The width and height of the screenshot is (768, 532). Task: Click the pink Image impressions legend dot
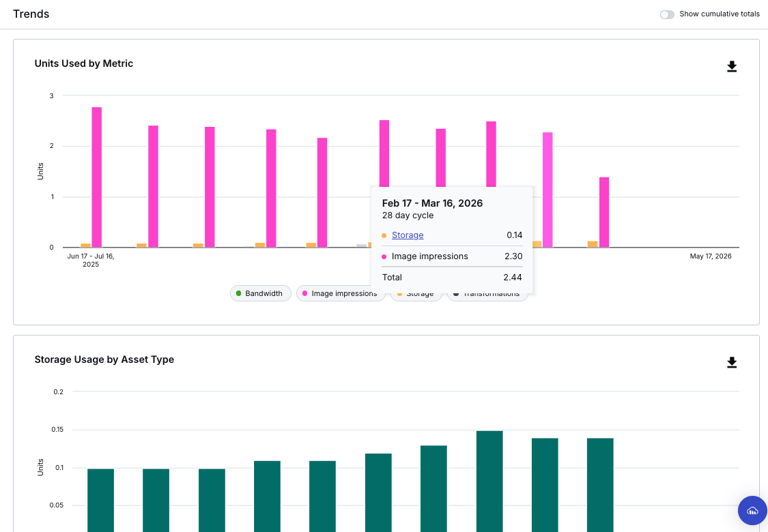pos(304,293)
